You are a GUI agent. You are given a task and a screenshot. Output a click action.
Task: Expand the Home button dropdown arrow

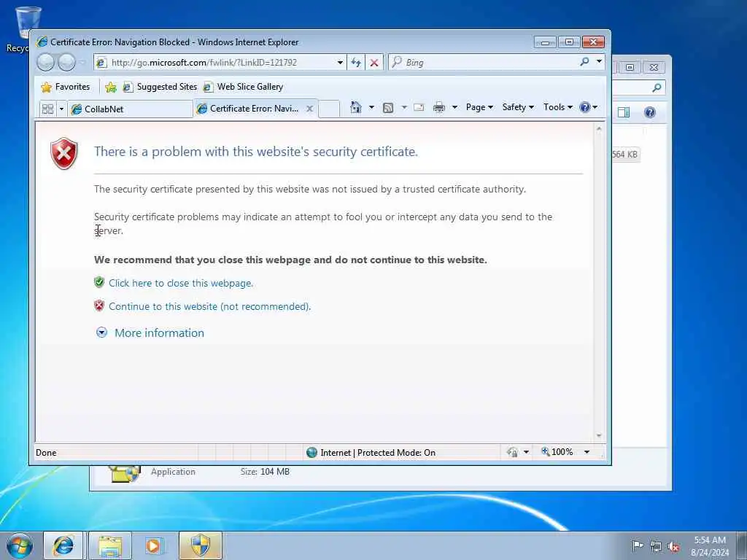[x=371, y=107]
